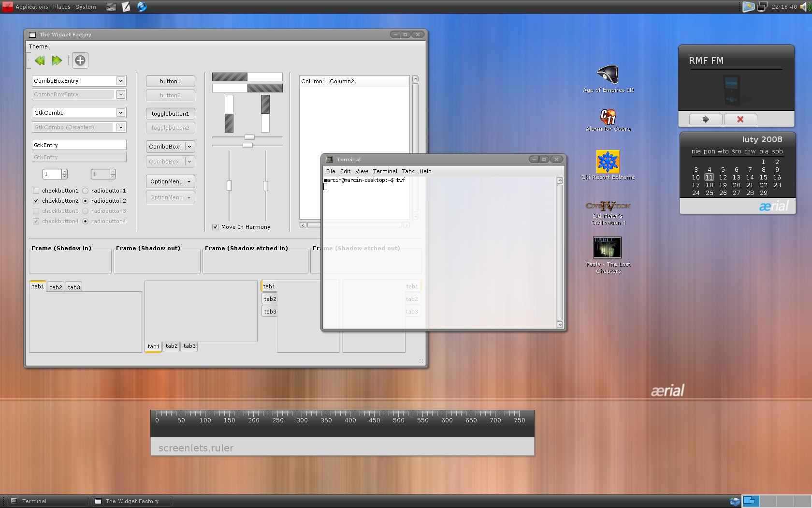The width and height of the screenshot is (812, 508).
Task: Switch to tab2 in top-tabbed notebook
Action: pos(56,287)
